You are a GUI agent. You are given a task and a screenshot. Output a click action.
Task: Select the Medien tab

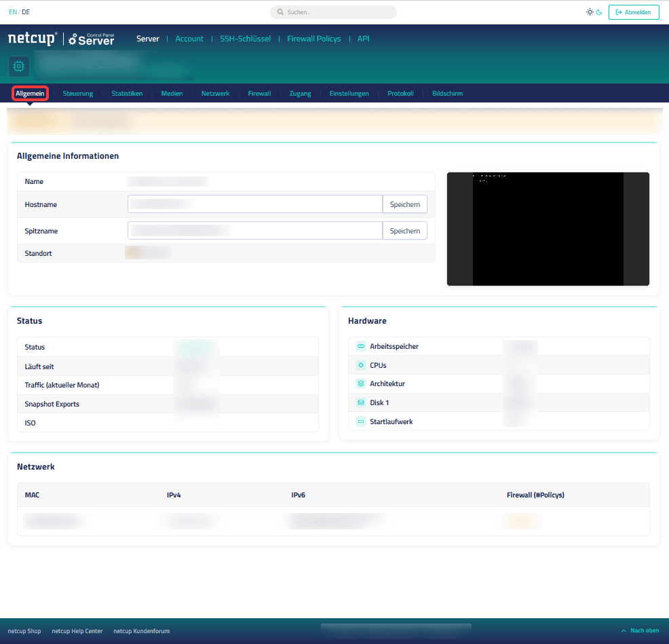point(172,93)
